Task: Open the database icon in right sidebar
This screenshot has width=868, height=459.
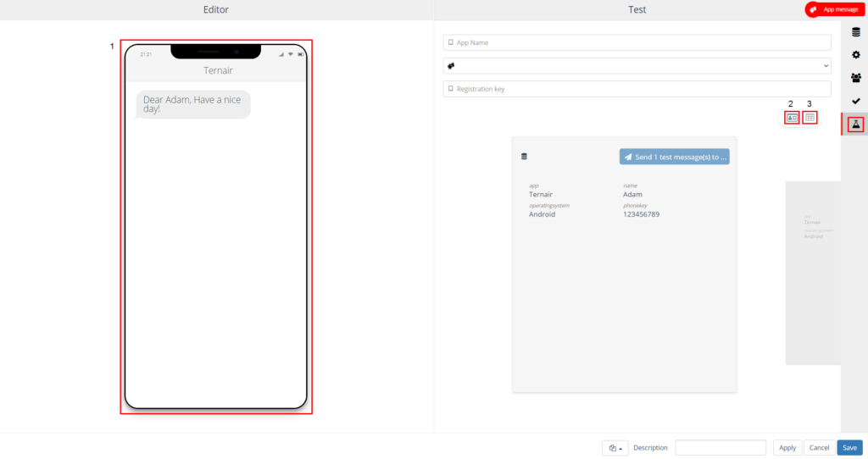Action: point(856,32)
